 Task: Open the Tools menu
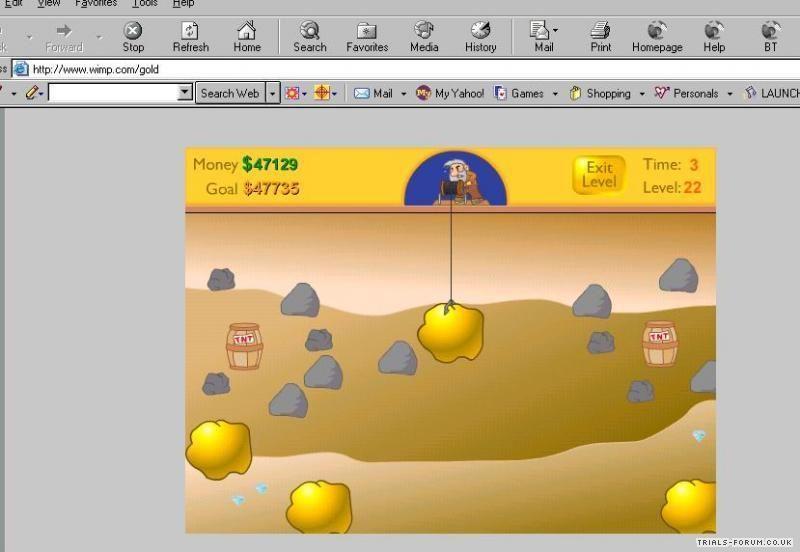pos(145,4)
